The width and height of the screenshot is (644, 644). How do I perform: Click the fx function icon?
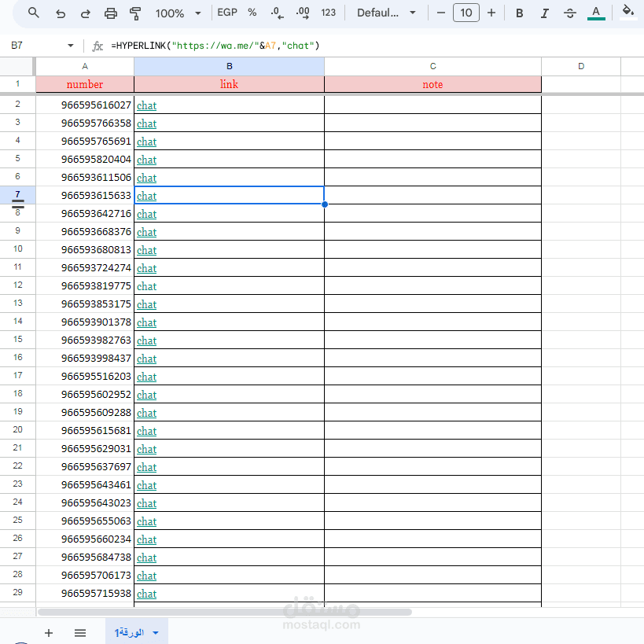tap(98, 46)
